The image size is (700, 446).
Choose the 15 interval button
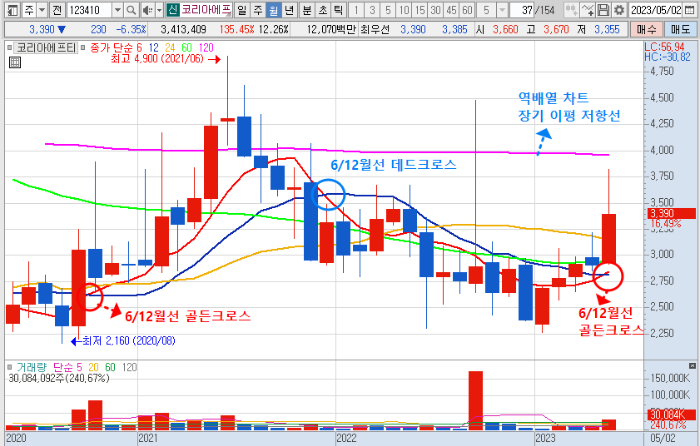(420, 10)
